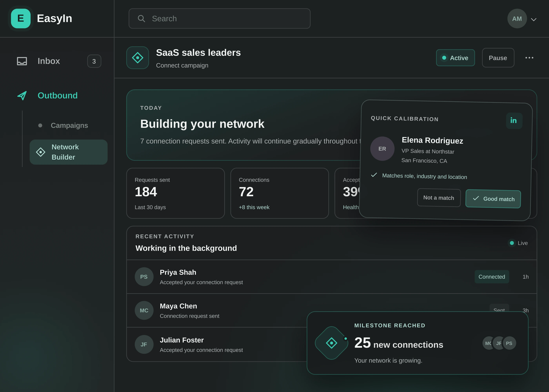549x392 pixels.
Task: Click the Connected tag on Priya Shah
Action: [x=492, y=277]
